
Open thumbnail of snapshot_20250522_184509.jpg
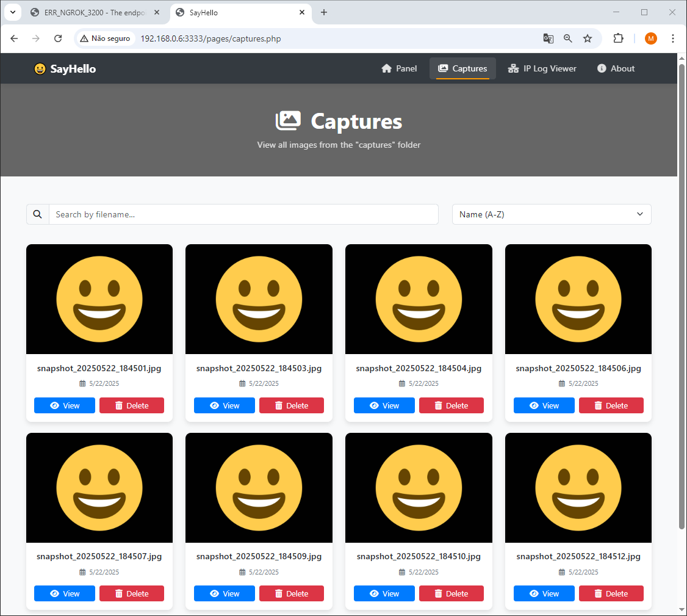tap(259, 487)
